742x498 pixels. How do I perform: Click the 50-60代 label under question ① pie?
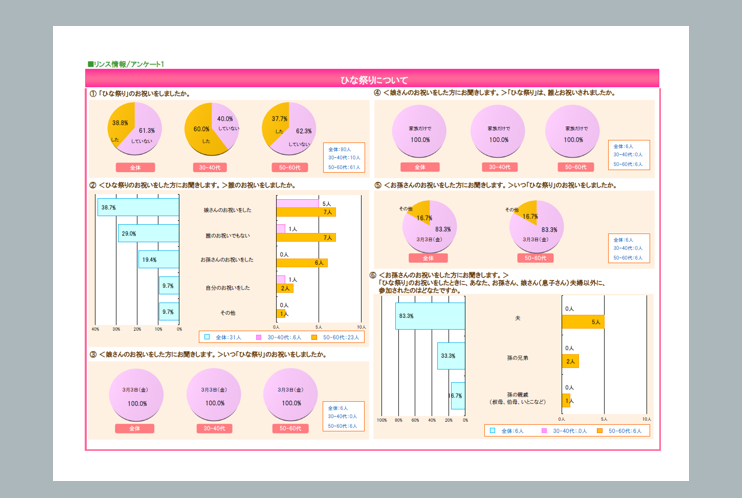pyautogui.click(x=290, y=168)
